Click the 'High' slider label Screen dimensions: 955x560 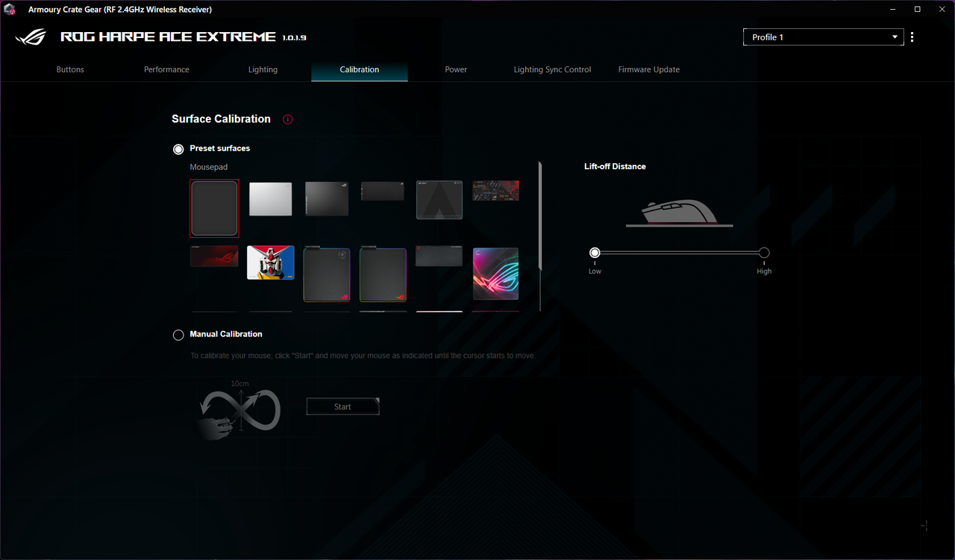(764, 271)
